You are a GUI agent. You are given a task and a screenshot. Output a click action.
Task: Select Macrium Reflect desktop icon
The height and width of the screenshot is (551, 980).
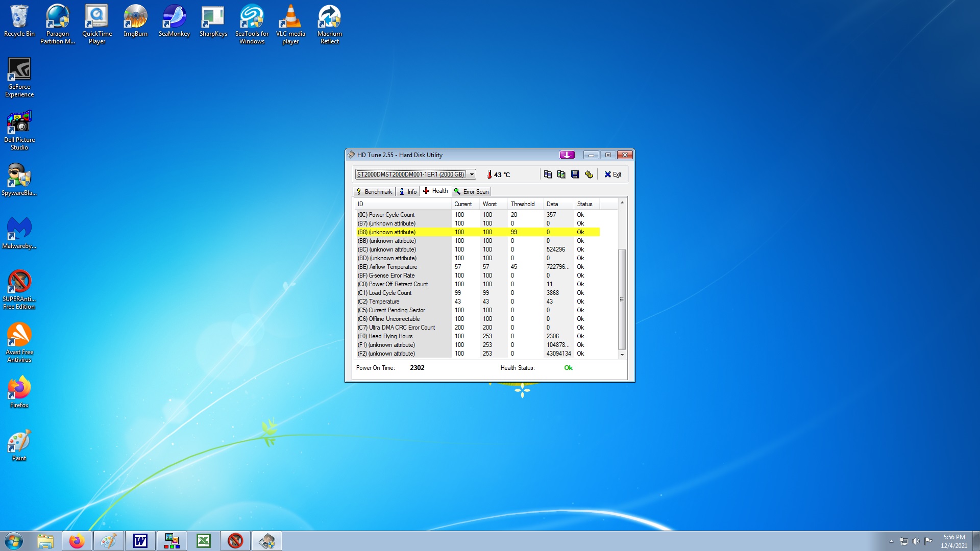coord(330,24)
